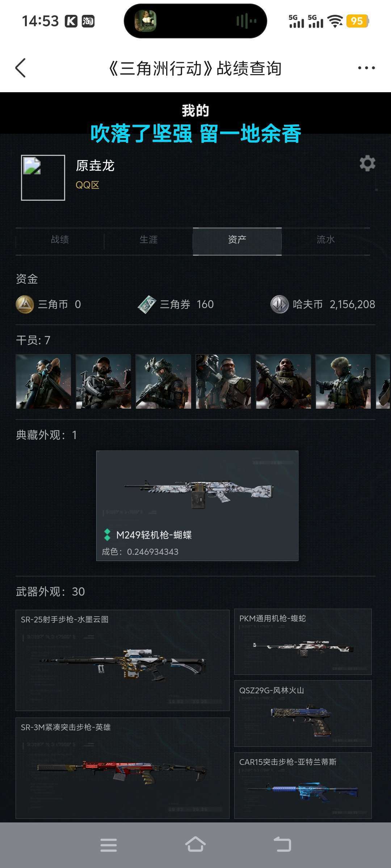
Task: Tap the 三角券 ticket icon
Action: pos(147,305)
